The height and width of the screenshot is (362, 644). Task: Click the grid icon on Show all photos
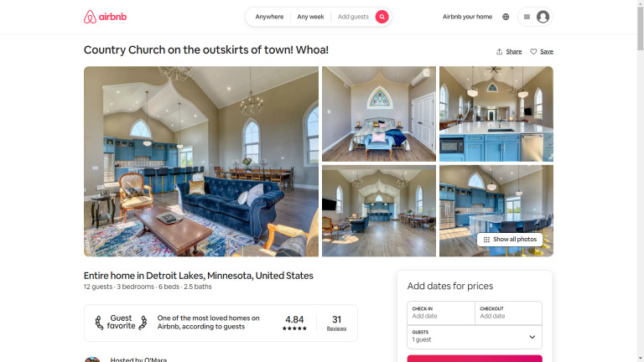tap(486, 240)
